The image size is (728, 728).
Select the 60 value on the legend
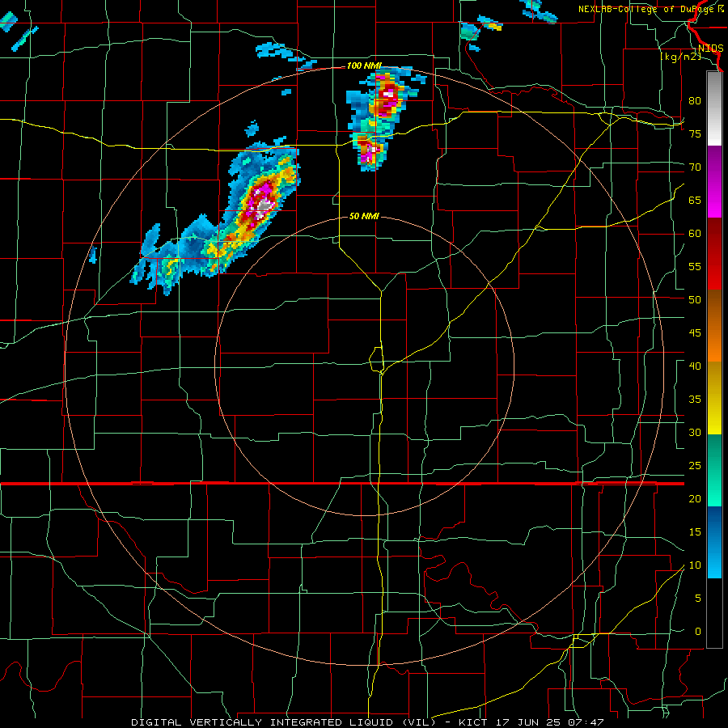[x=695, y=234]
